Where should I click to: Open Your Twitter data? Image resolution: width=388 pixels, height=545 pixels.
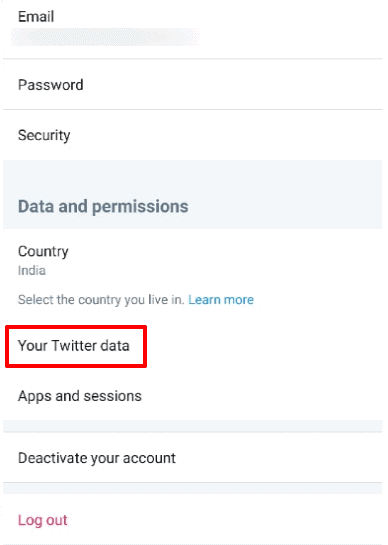[74, 346]
